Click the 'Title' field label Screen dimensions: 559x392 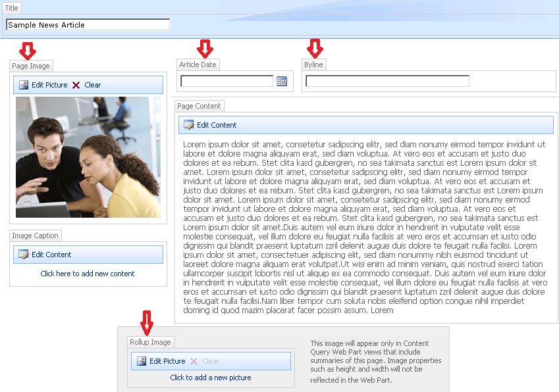pos(11,8)
